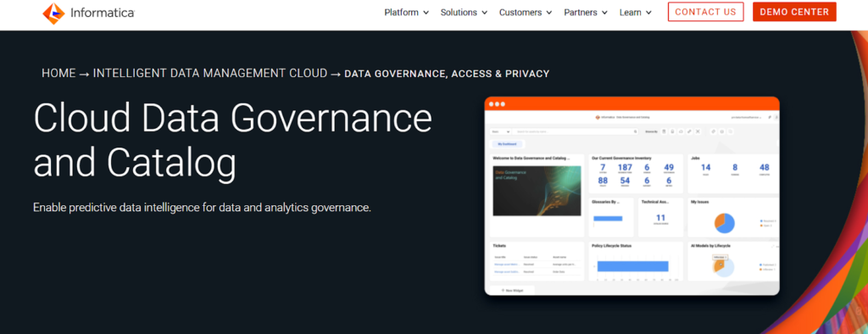Click the 54 inventory count
Image resolution: width=868 pixels, height=334 pixels.
(x=625, y=181)
